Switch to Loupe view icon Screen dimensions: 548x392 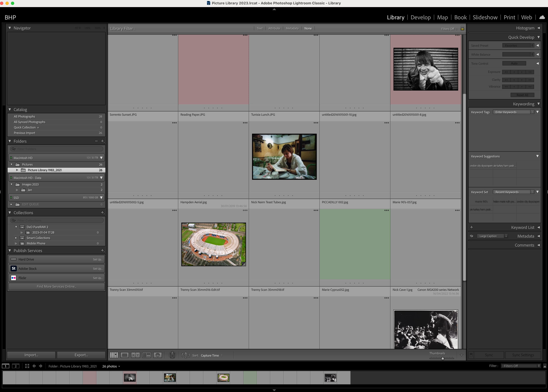pyautogui.click(x=124, y=355)
